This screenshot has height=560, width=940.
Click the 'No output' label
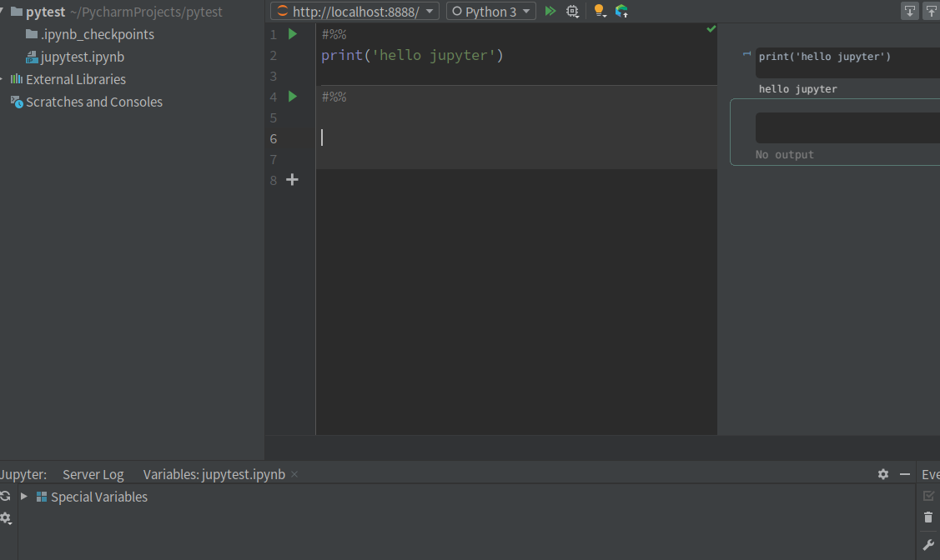click(x=785, y=154)
